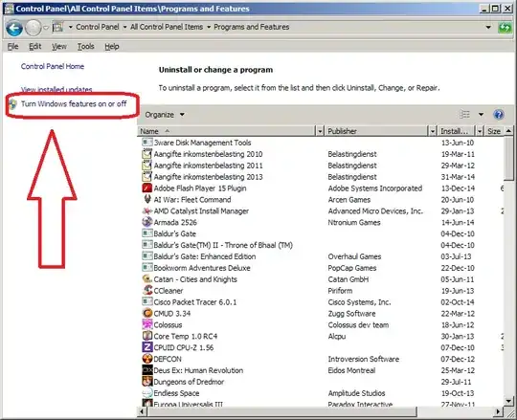
Task: Click publisher Zugg Software
Action: pyautogui.click(x=351, y=314)
